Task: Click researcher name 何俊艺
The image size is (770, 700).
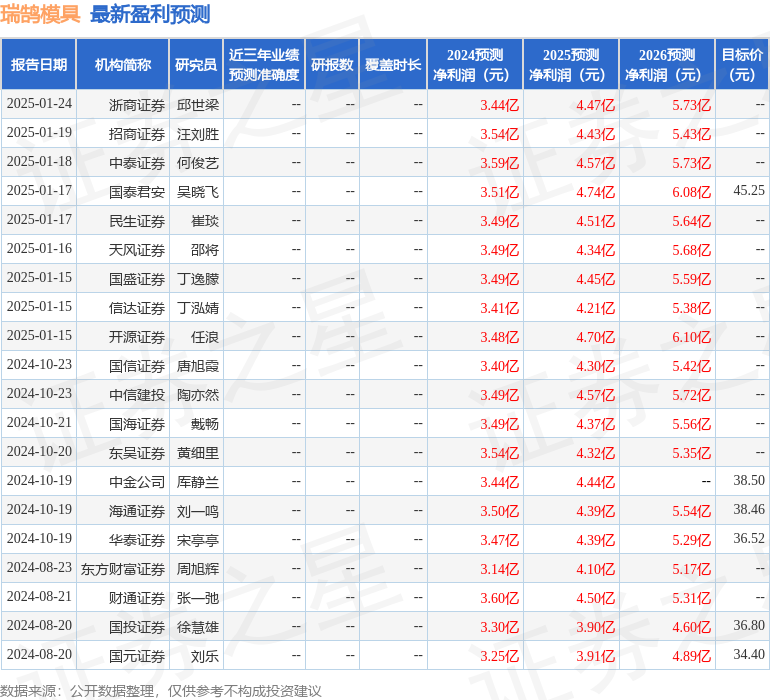Action: (x=198, y=163)
